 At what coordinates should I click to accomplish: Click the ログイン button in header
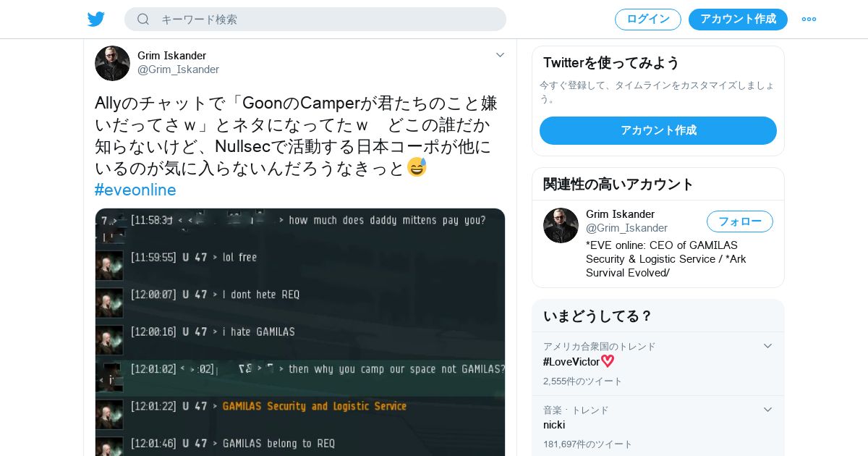tap(648, 20)
